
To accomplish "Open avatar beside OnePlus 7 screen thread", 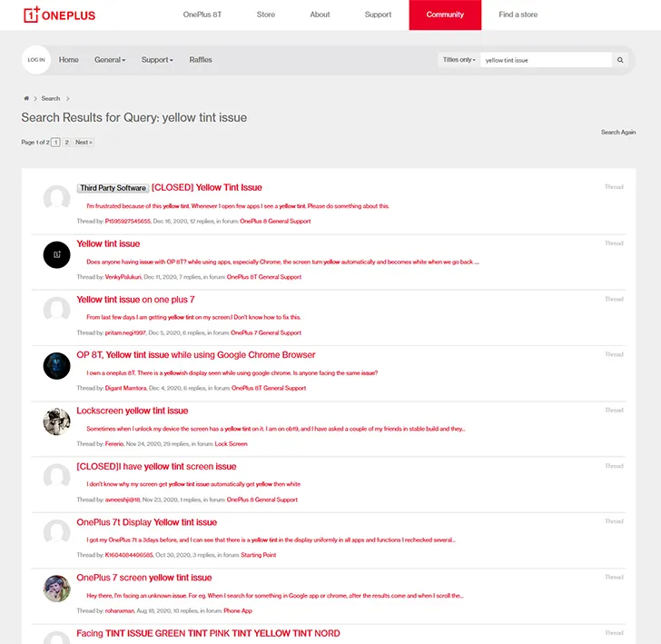I will 56,589.
